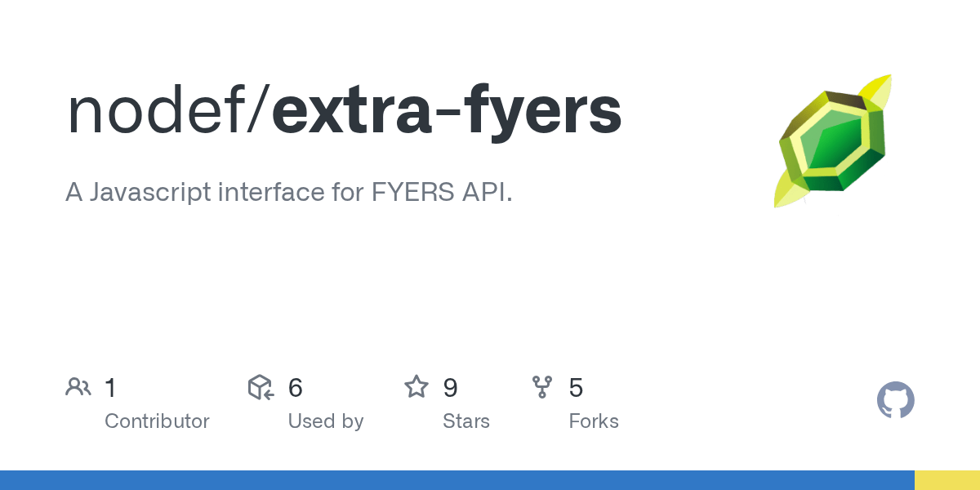Click the Stars star icon
980x490 pixels.
pyautogui.click(x=416, y=387)
